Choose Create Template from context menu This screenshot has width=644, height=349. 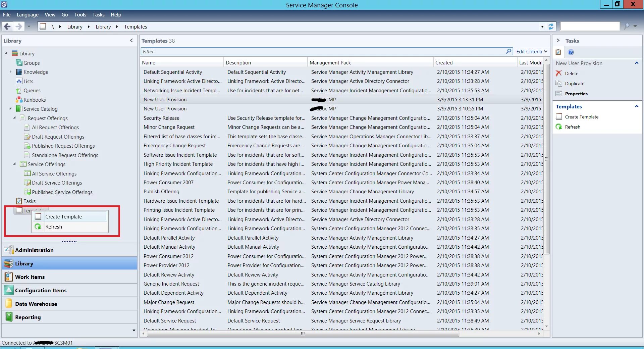pos(70,217)
